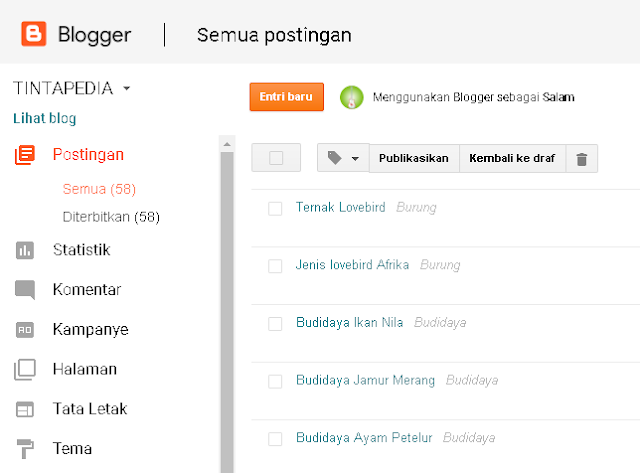640x473 pixels.
Task: Click the Kampanye AD icon
Action: coord(25,330)
